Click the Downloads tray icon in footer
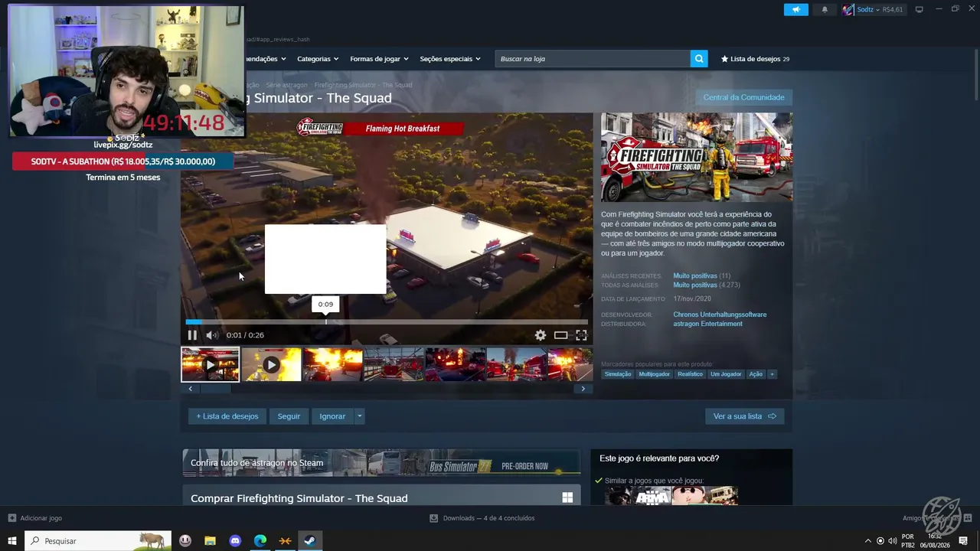980x551 pixels. click(433, 518)
